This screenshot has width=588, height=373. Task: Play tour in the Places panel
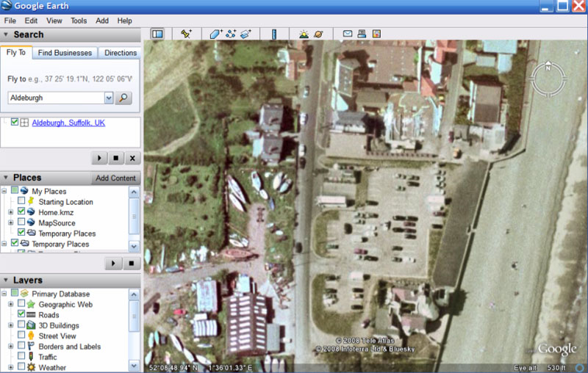[113, 264]
